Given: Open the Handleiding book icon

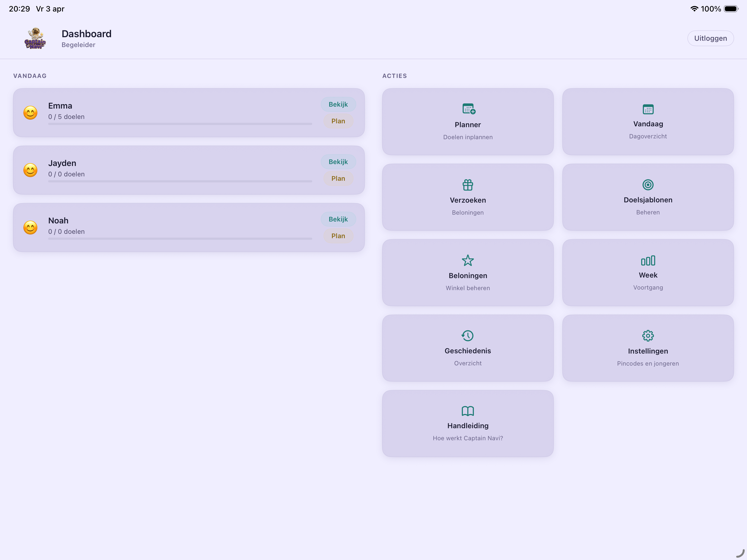Looking at the screenshot, I should coord(468,411).
